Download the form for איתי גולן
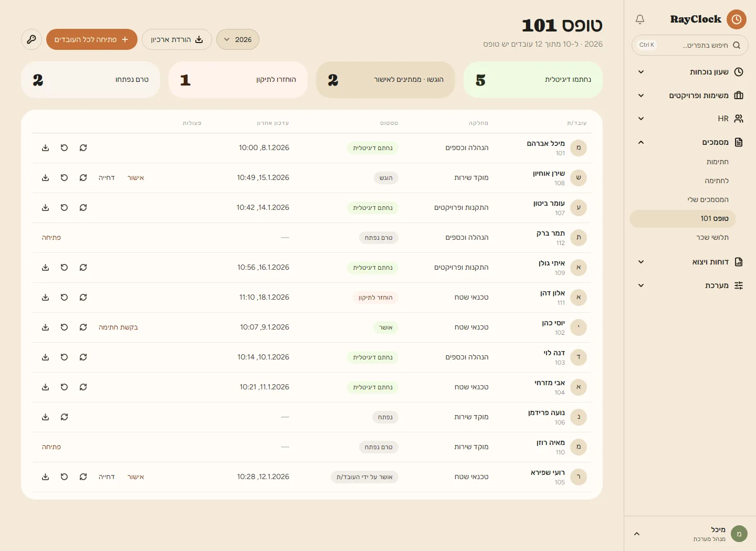The image size is (756, 551). point(46,268)
